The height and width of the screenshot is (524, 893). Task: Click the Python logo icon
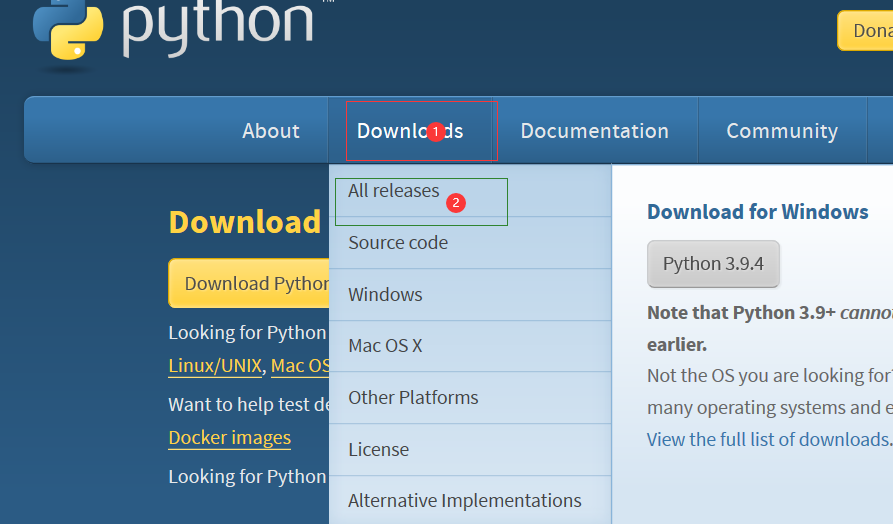[68, 30]
